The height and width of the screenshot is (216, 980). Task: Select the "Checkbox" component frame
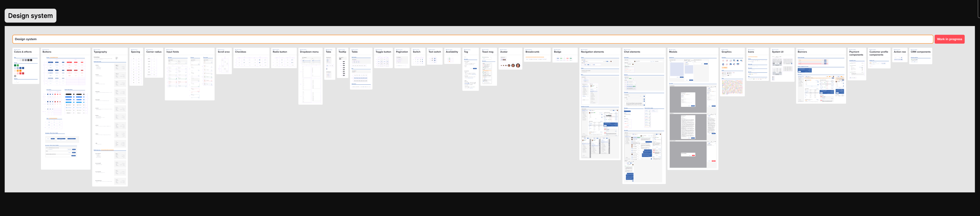[x=251, y=58]
